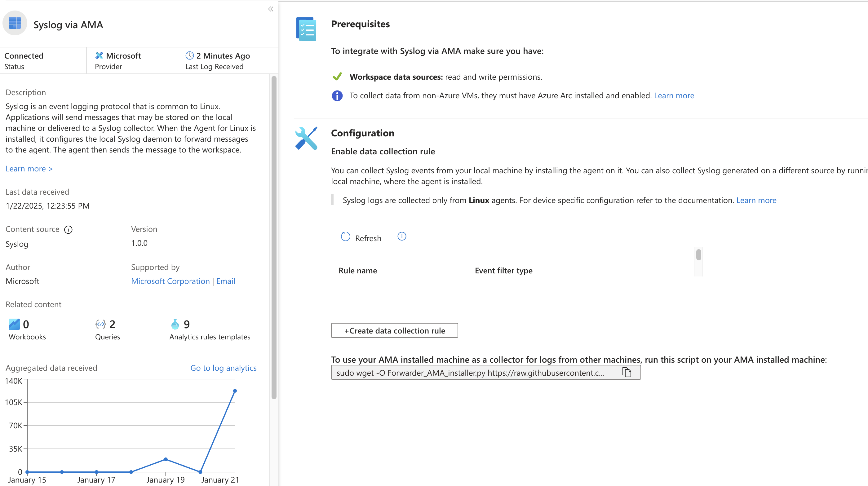
Task: Click the Author value Microsoft
Action: click(22, 281)
